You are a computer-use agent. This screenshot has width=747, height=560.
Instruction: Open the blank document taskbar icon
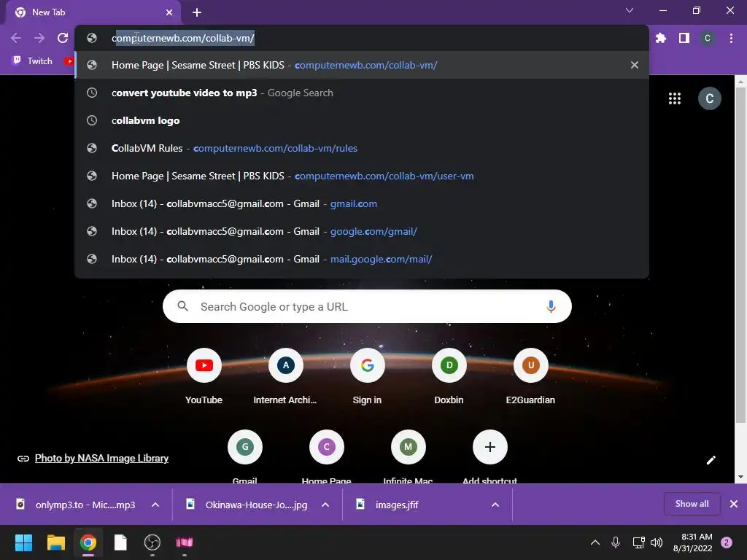point(120,542)
